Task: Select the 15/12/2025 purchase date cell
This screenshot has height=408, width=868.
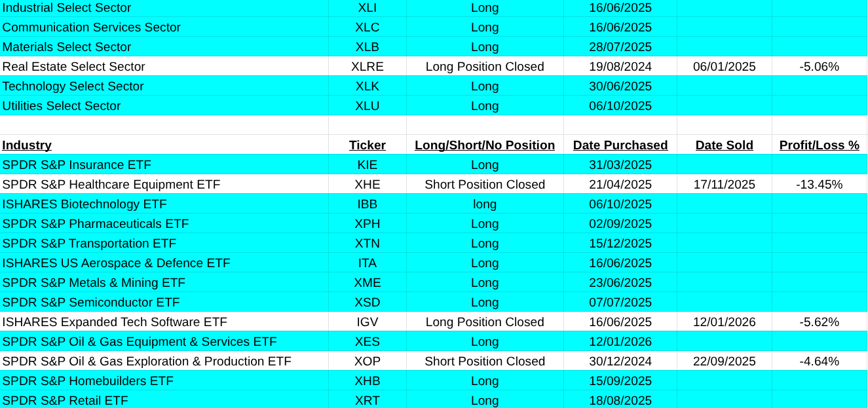Action: tap(620, 244)
